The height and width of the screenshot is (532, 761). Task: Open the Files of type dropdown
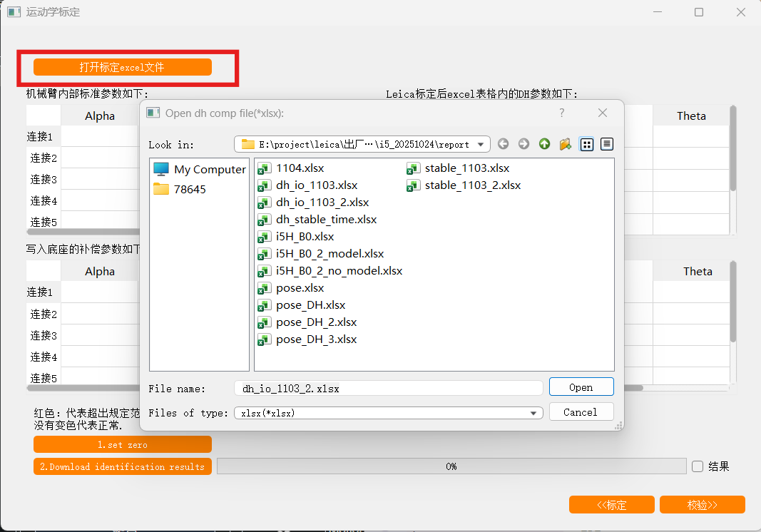coord(533,413)
